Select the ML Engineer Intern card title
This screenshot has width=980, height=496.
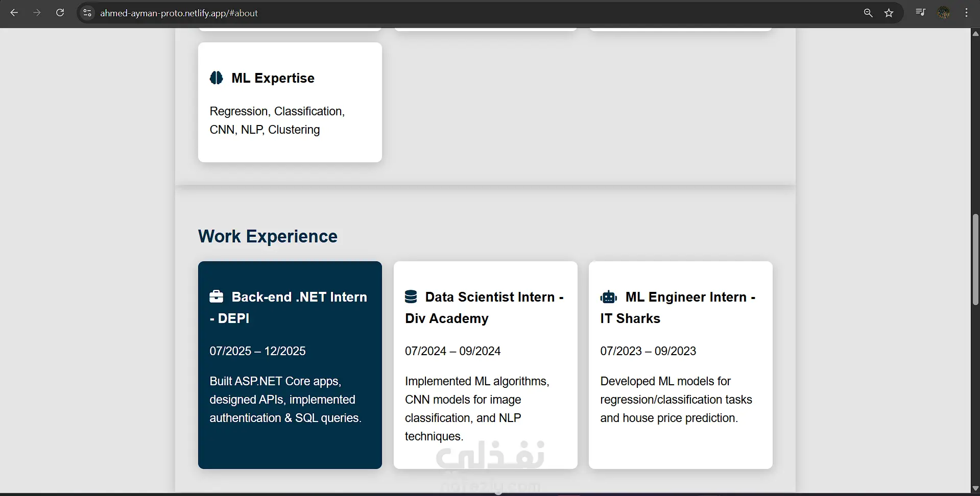pyautogui.click(x=678, y=307)
